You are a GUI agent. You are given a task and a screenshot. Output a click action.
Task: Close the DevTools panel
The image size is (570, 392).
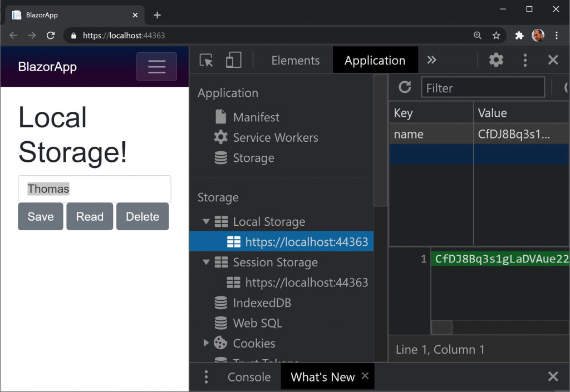point(553,60)
